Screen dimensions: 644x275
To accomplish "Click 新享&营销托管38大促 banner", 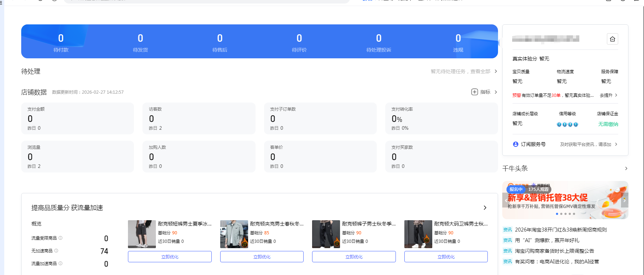I will pos(565,200).
